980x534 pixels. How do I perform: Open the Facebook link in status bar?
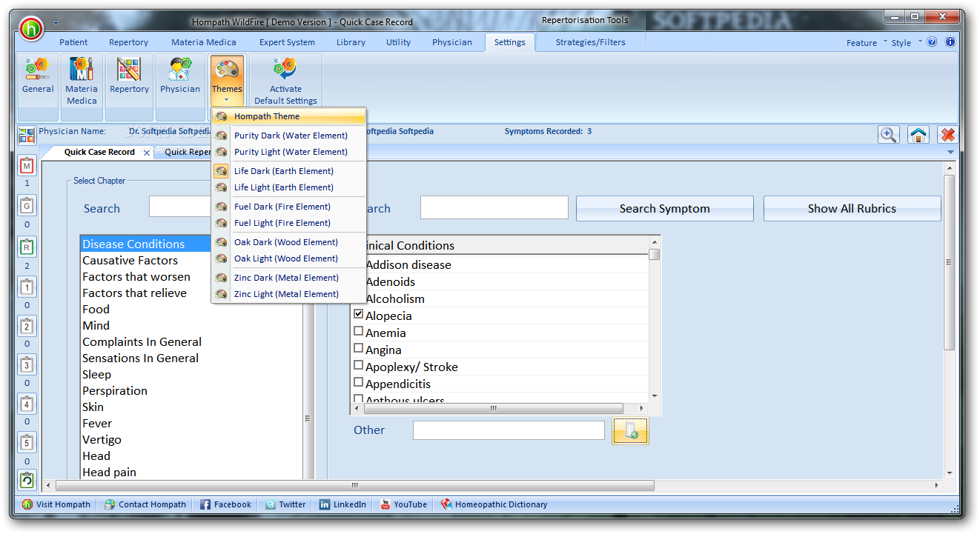click(225, 504)
